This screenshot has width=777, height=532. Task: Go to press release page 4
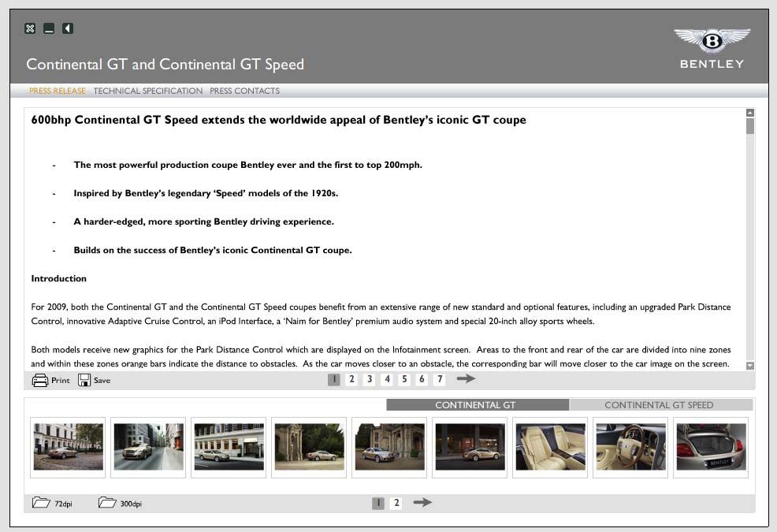pos(387,379)
